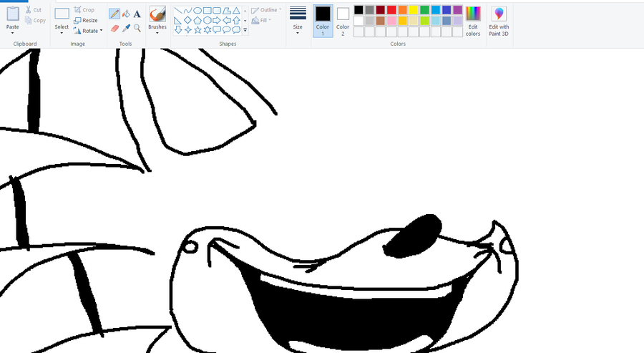Pick the green palette swatch
This screenshot has height=353, width=644.
coord(424,9)
